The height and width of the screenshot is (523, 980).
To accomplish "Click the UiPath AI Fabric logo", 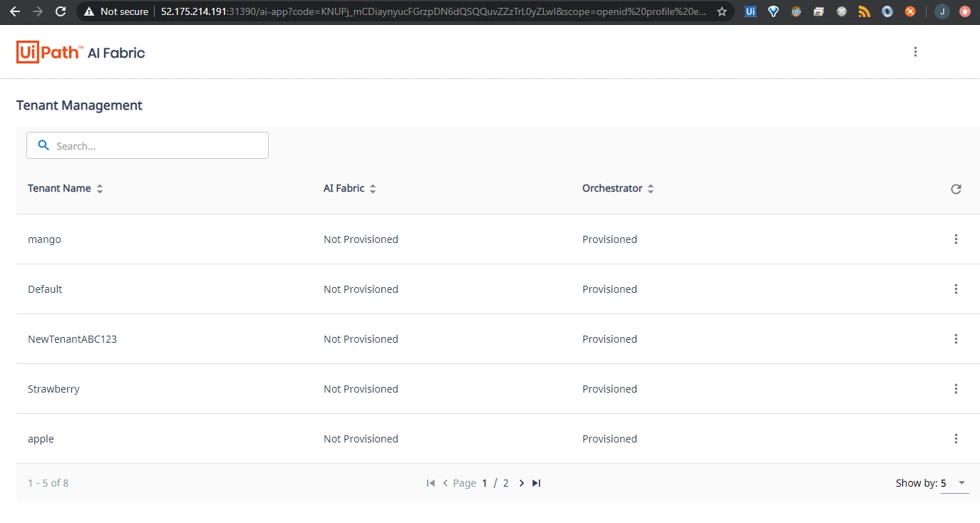I will (81, 52).
